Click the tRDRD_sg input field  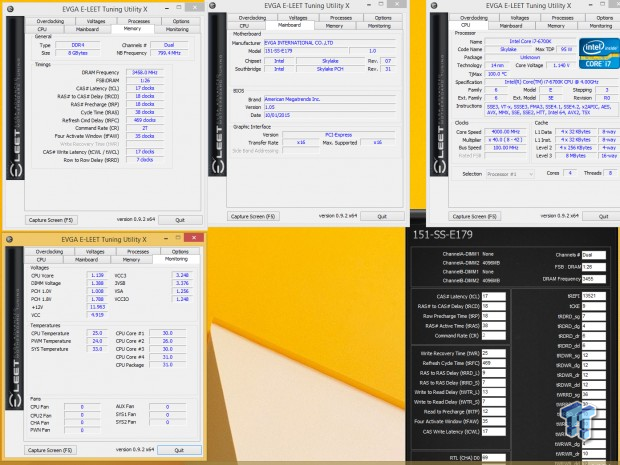pyautogui.click(x=594, y=316)
